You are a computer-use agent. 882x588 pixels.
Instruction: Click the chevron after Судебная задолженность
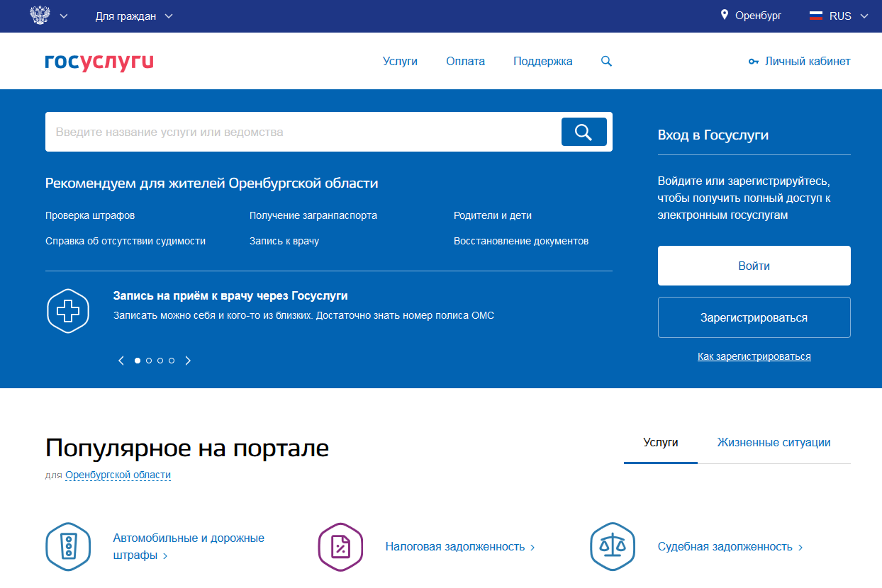[x=800, y=548]
